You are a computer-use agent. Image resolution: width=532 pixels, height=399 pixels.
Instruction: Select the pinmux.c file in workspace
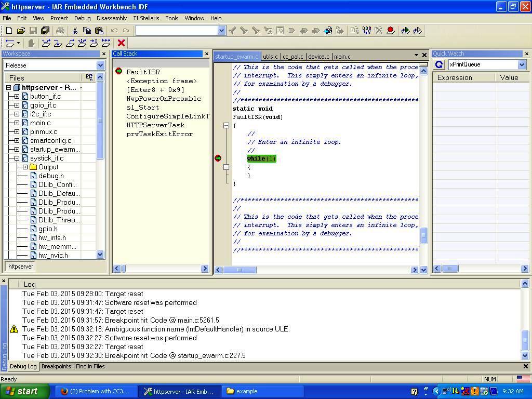click(44, 131)
